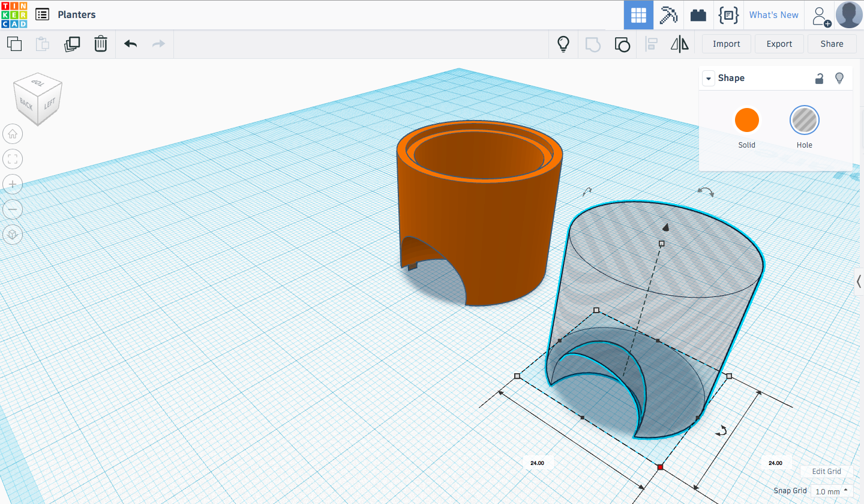
Task: Undo last action with back arrow
Action: (130, 44)
